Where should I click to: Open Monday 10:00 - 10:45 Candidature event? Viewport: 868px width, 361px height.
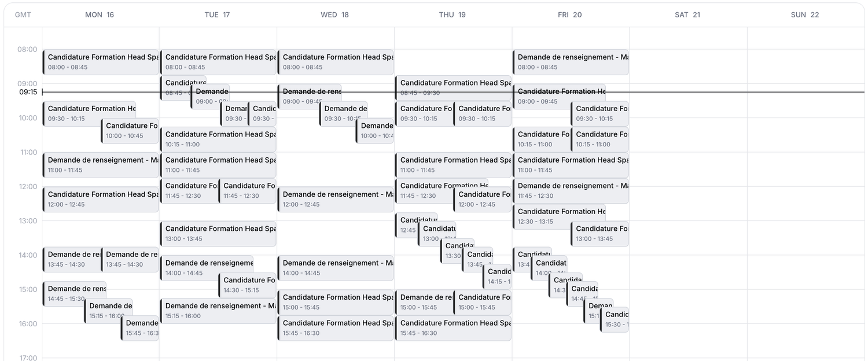click(130, 131)
